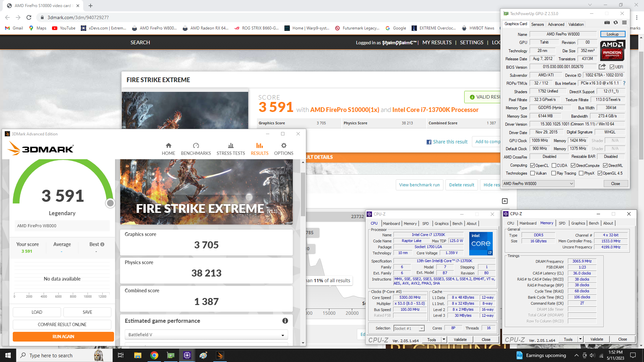Viewport: 644px width, 362px height.
Task: Open the Socket #1 selection dropdown in CPU-Z
Action: tap(409, 328)
